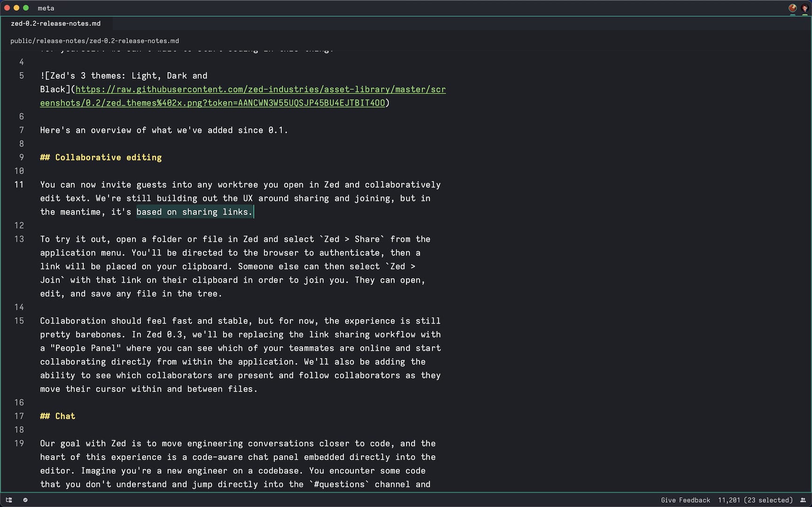Click line number 11 in the gutter
The image size is (812, 507).
point(19,184)
